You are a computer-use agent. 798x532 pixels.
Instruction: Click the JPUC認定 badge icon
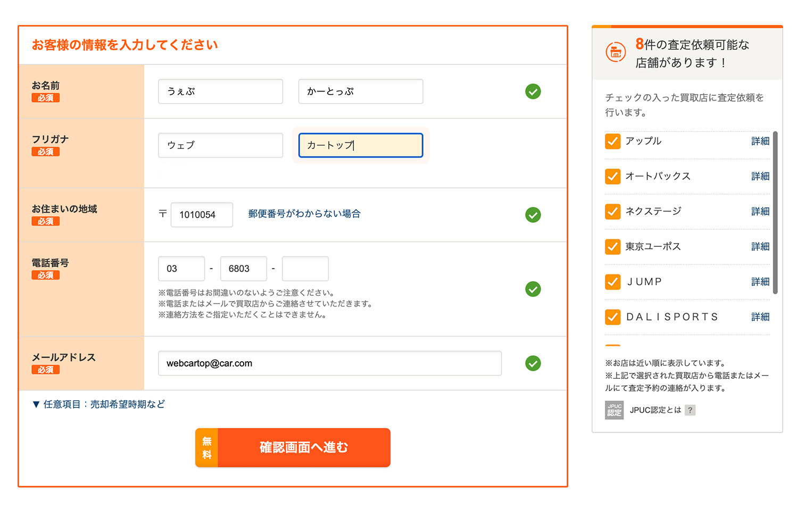click(x=614, y=410)
